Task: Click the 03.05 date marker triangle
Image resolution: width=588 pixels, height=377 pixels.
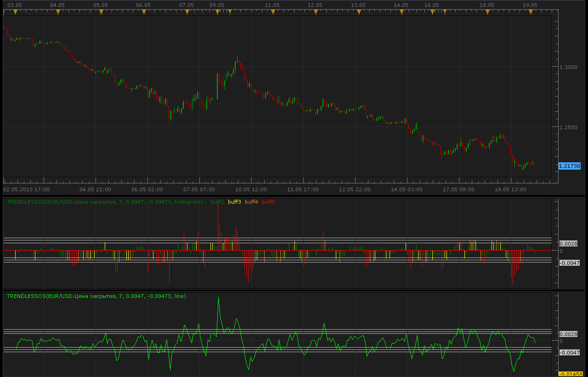Action: [15, 12]
